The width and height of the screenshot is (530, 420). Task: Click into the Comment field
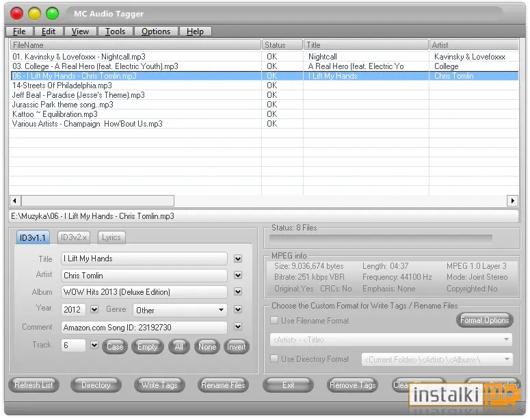click(x=144, y=328)
